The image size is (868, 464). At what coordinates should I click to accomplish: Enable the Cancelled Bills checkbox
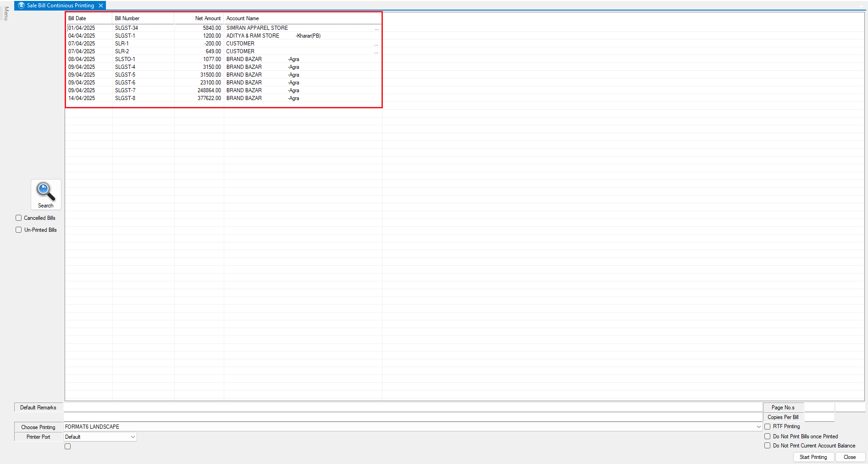tap(19, 218)
